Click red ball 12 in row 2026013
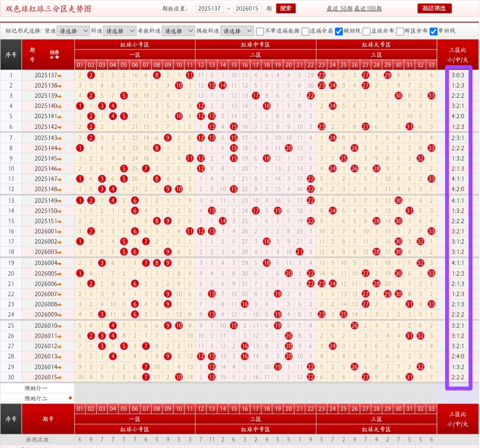This screenshot has height=448, width=480. (201, 356)
